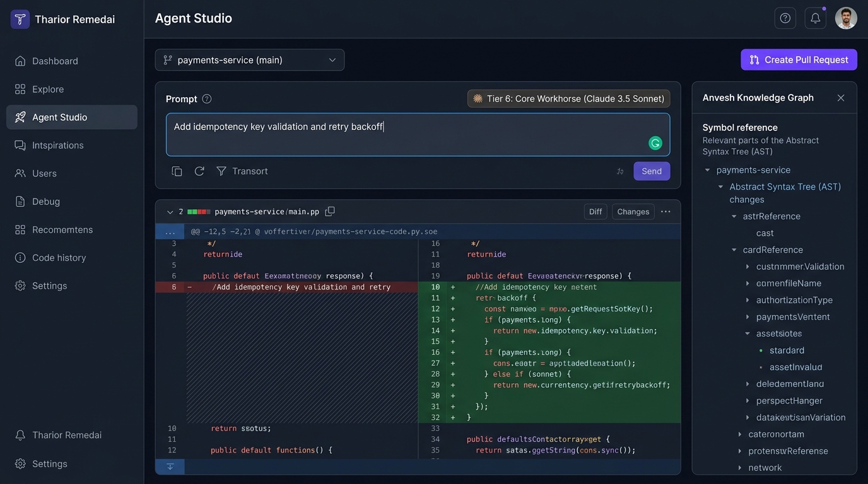Click the Recomomtens grid icon
Image resolution: width=868 pixels, height=484 pixels.
pos(20,229)
